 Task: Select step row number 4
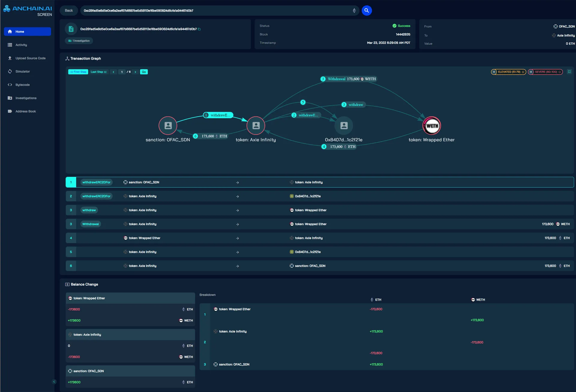(71, 238)
